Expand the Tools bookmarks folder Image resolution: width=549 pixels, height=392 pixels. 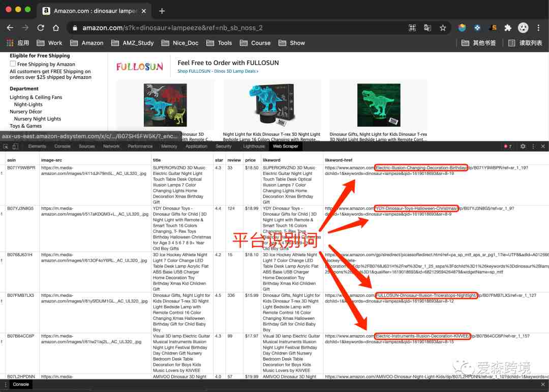tap(219, 43)
